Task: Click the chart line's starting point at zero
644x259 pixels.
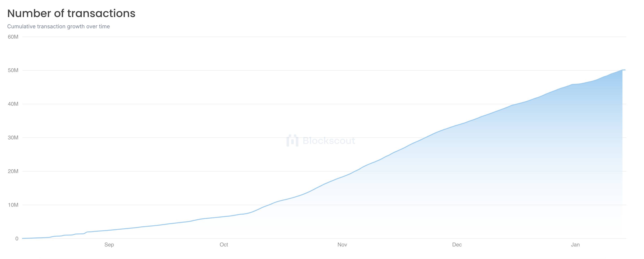Action: point(22,238)
